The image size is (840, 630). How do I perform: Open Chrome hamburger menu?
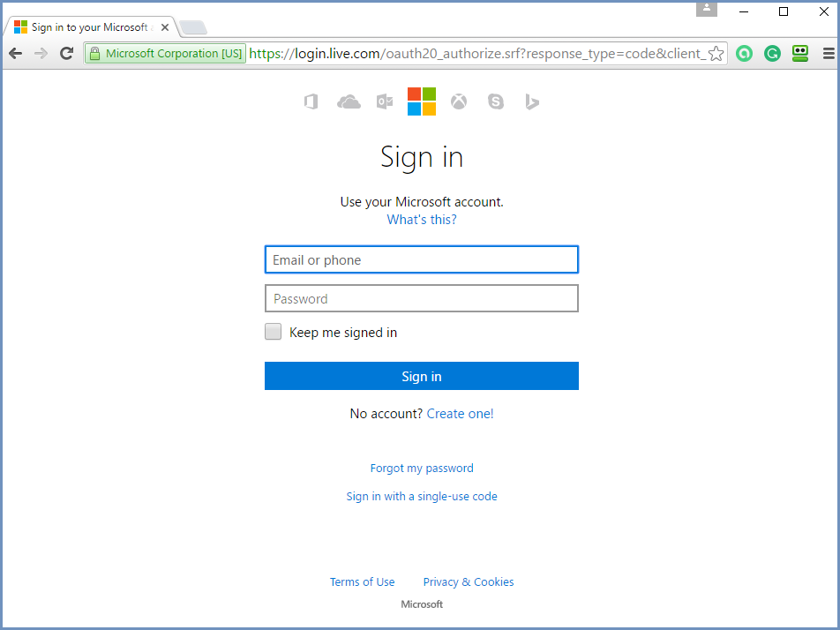click(x=828, y=54)
